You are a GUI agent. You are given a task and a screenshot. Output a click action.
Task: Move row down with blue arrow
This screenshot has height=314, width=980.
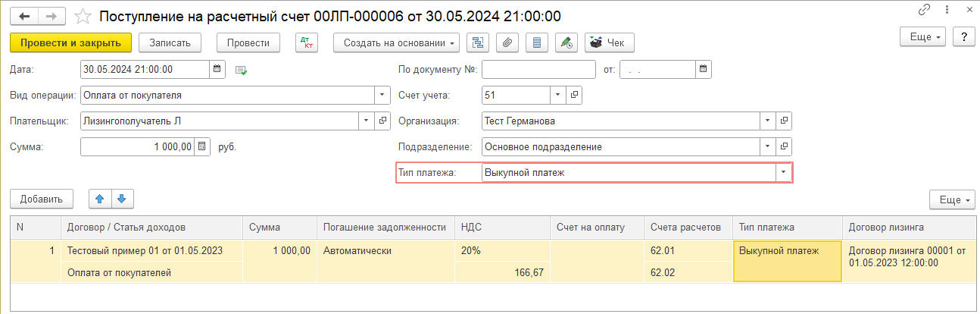[x=122, y=199]
